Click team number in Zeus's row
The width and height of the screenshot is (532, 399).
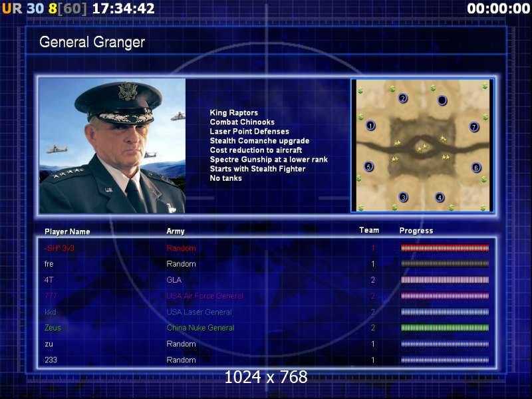[373, 328]
